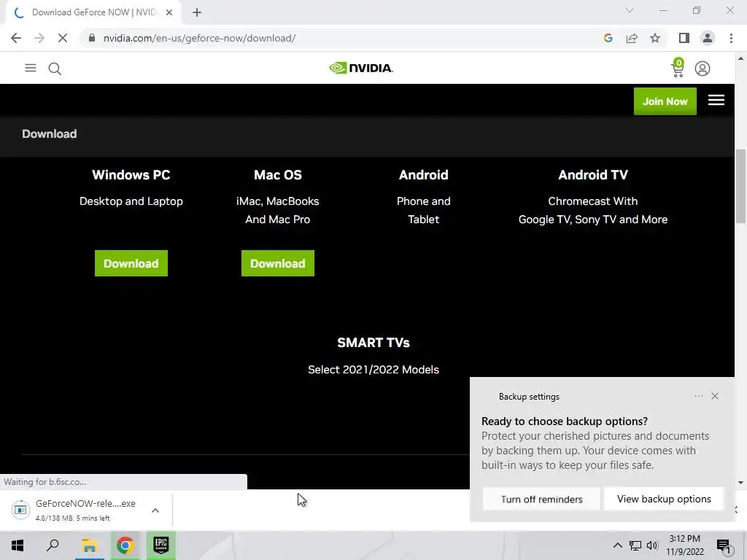Image resolution: width=747 pixels, height=560 pixels.
Task: Click the Chrome taskbar icon
Action: click(125, 545)
